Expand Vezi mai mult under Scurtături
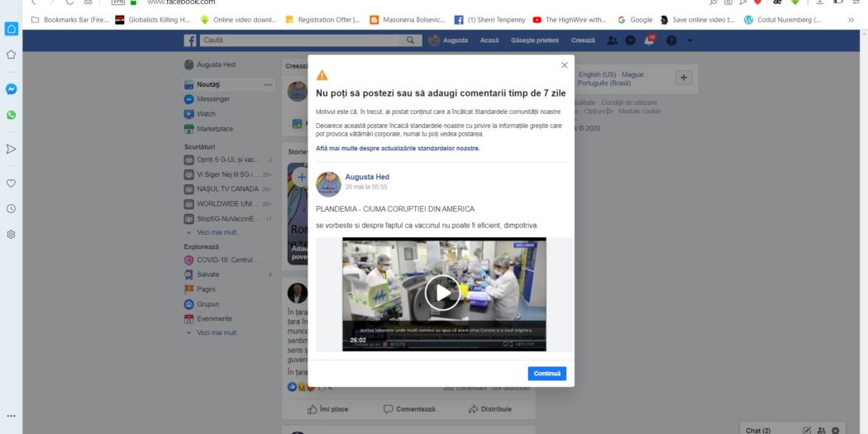Viewport: 868px width, 434px height. (219, 232)
